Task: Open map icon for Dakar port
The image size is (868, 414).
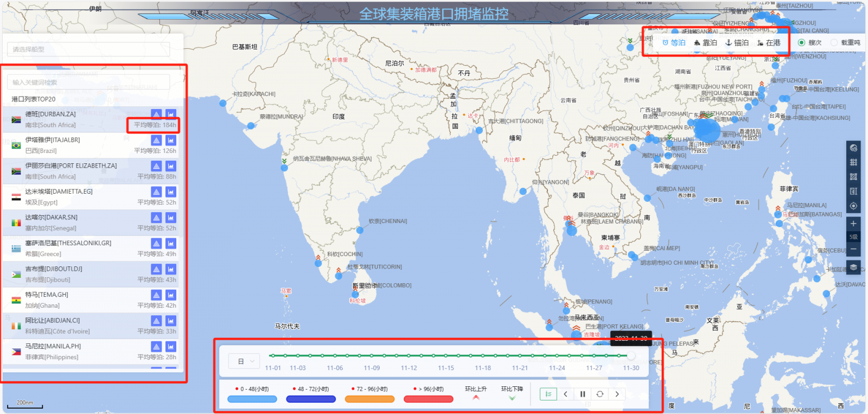Action: pyautogui.click(x=156, y=217)
